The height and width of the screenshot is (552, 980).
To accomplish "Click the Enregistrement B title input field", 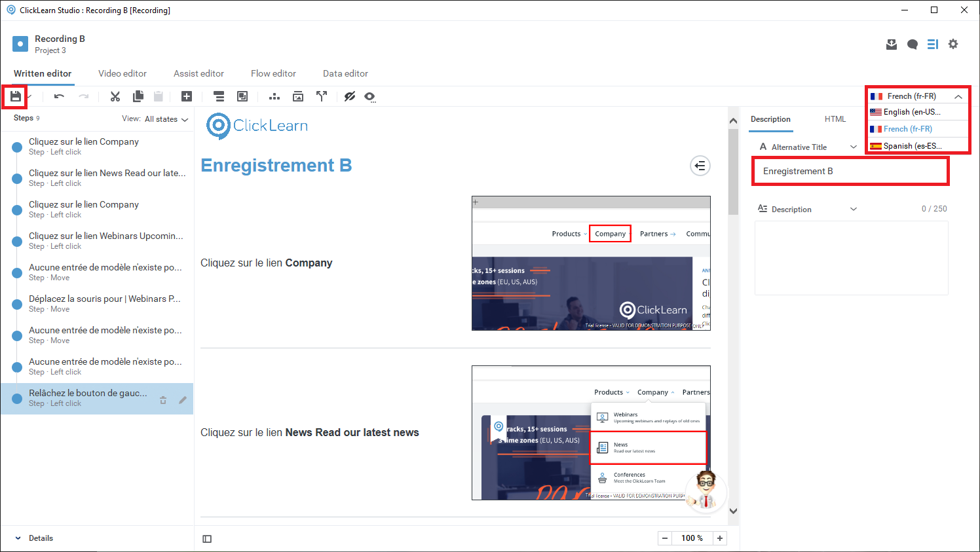I will tap(850, 172).
